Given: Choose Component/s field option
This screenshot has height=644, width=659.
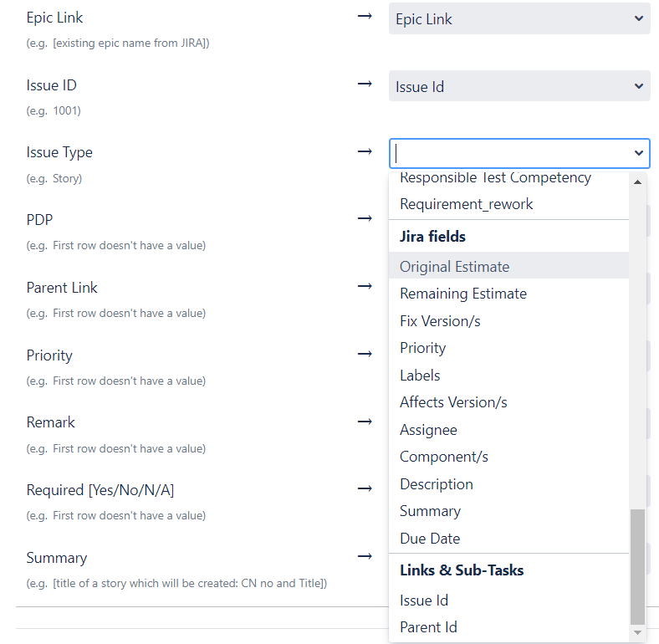Looking at the screenshot, I should (x=508, y=457).
